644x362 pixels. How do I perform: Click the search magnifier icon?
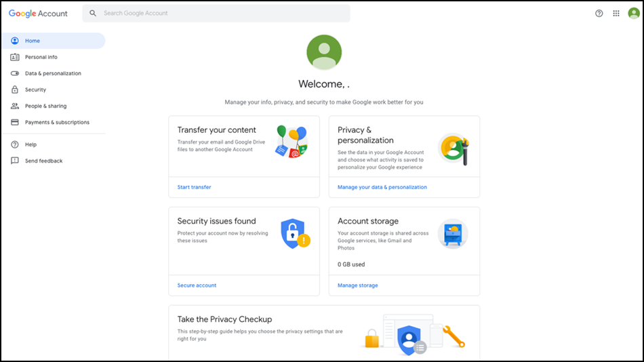(x=93, y=14)
